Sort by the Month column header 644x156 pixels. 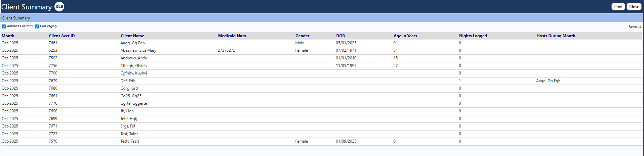[8, 36]
